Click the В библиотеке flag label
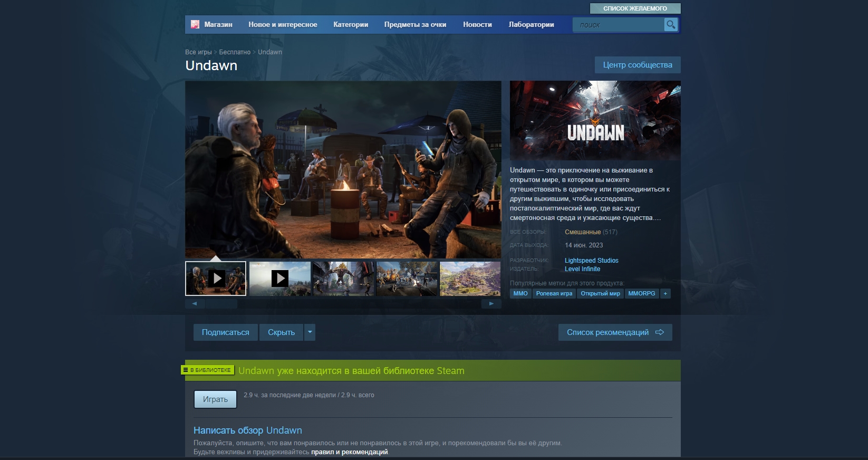Screen dimensions: 868x460 [207, 370]
